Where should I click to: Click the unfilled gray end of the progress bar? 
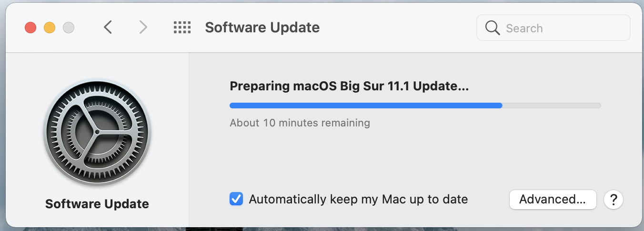tap(552, 106)
